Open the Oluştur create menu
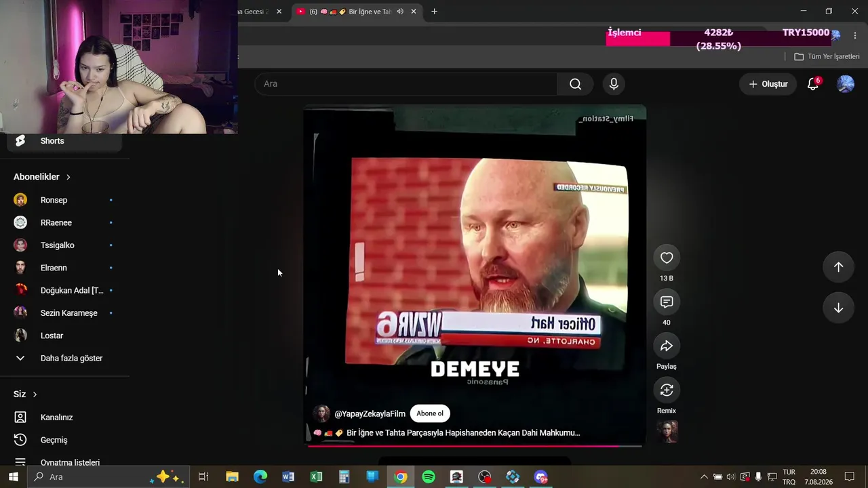This screenshot has height=488, width=868. [768, 84]
